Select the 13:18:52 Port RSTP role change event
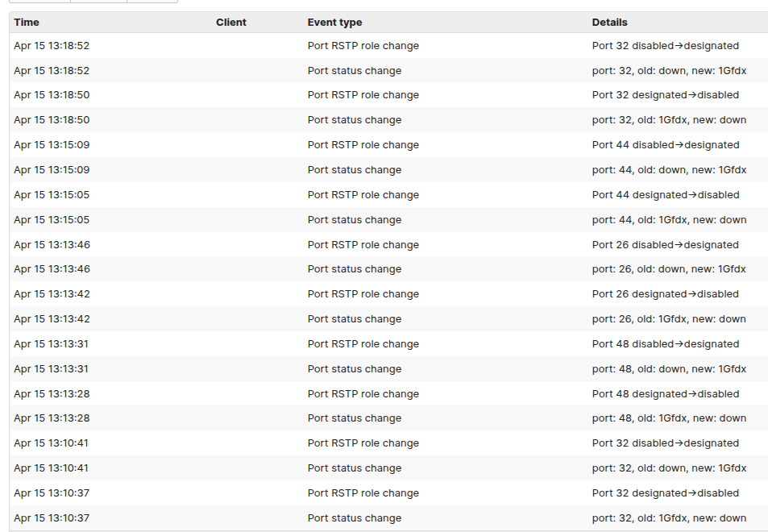 [363, 46]
